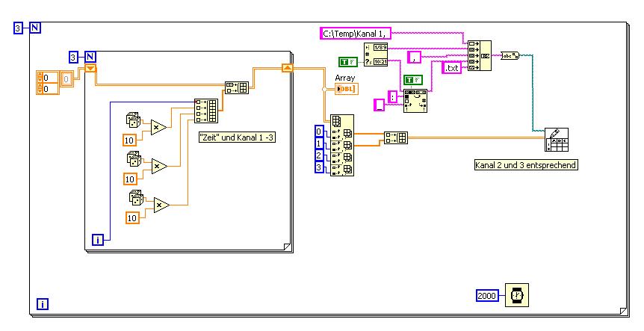The image size is (644, 331).
Task: Click the outer loop iteration terminal i
Action: tap(43, 304)
